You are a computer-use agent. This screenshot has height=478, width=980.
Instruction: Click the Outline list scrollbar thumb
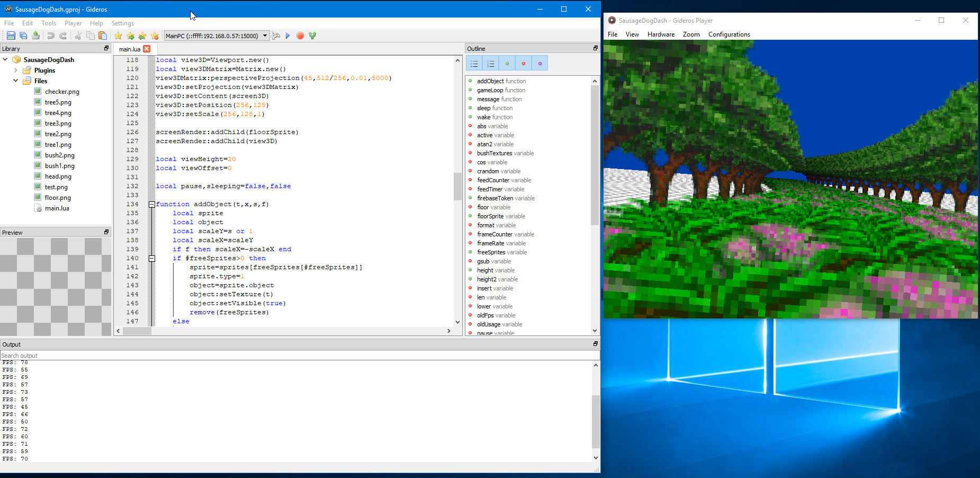pyautogui.click(x=595, y=155)
